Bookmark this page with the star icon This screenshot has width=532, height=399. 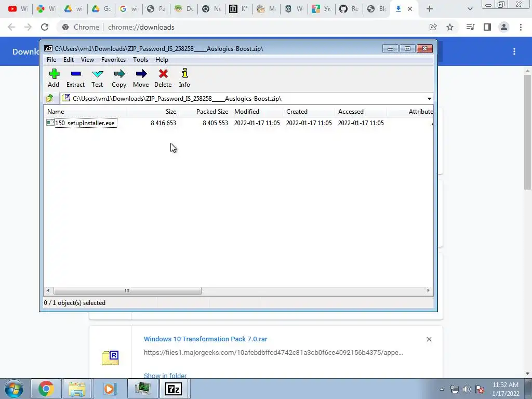click(449, 27)
